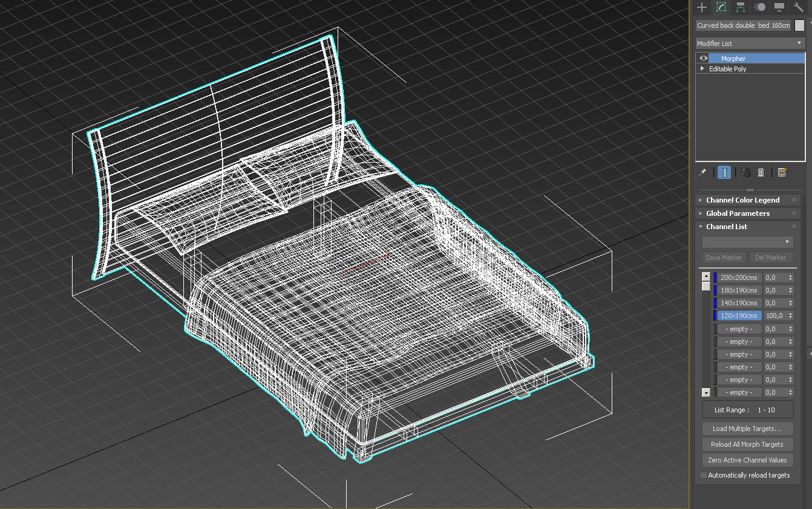Click Load Multiple Targets button
The width and height of the screenshot is (812, 509).
point(747,429)
